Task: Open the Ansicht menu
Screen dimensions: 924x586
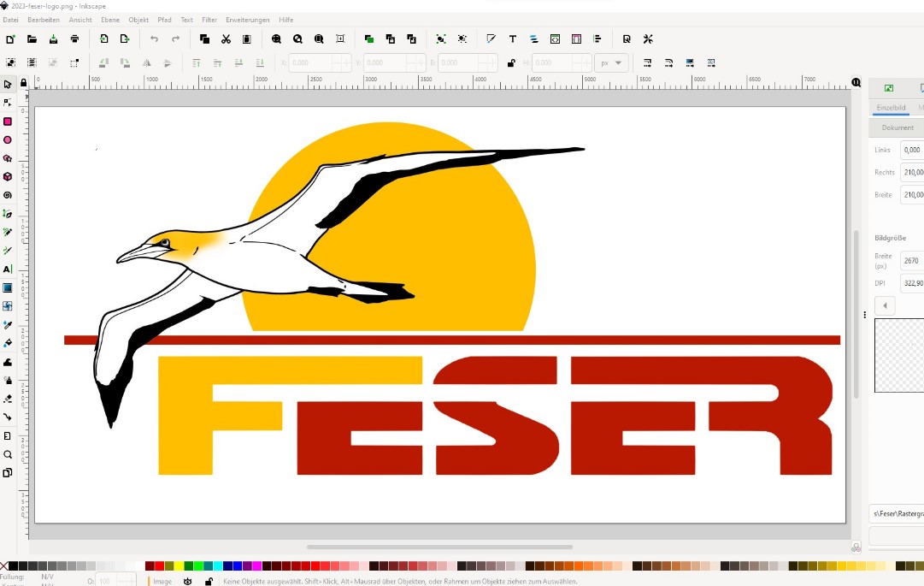Action: pos(80,20)
